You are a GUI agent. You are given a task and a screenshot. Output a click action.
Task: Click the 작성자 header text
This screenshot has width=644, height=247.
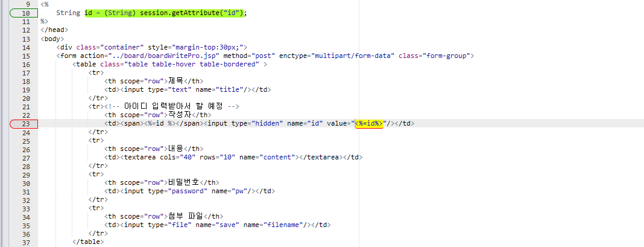pos(180,115)
